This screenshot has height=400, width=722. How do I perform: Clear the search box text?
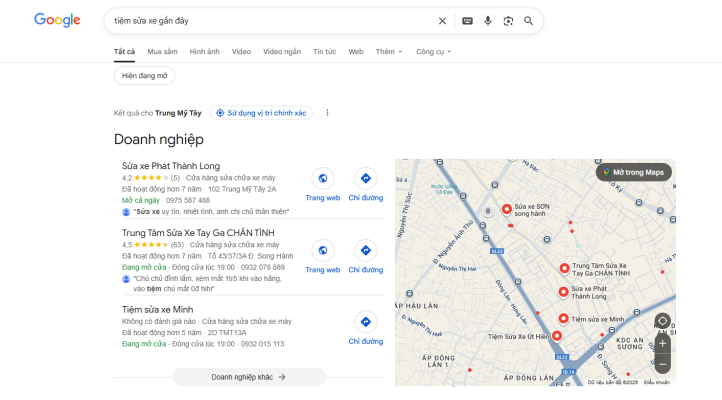443,20
